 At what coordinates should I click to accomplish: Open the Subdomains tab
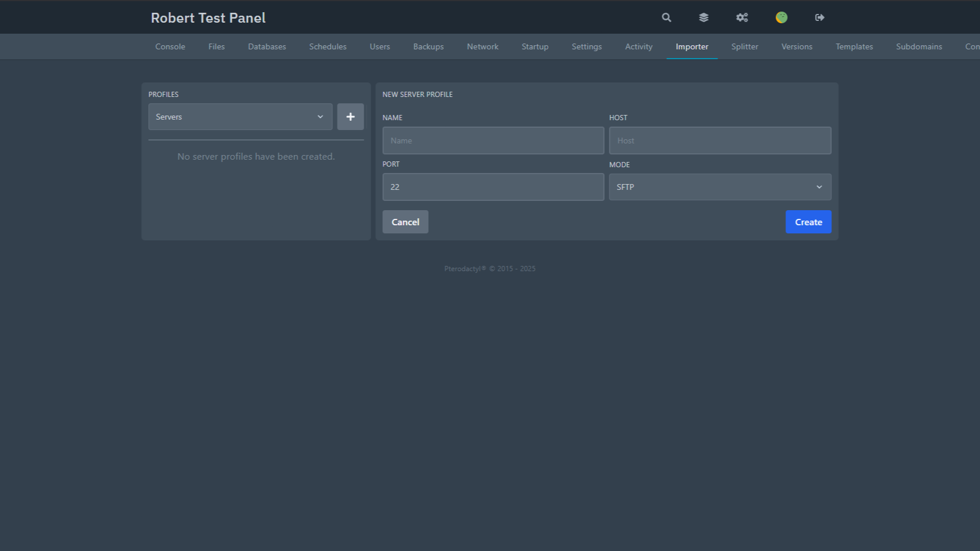(918, 46)
